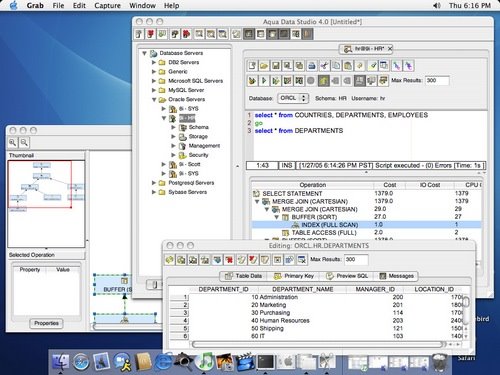Collapse the Oracle Servers folder
The height and width of the screenshot is (375, 500).
tap(154, 99)
